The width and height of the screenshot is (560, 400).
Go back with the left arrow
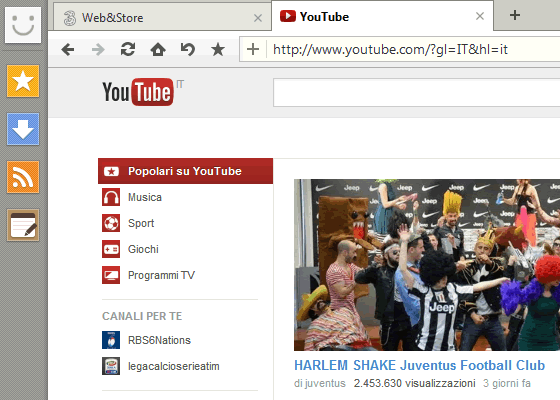tap(68, 49)
